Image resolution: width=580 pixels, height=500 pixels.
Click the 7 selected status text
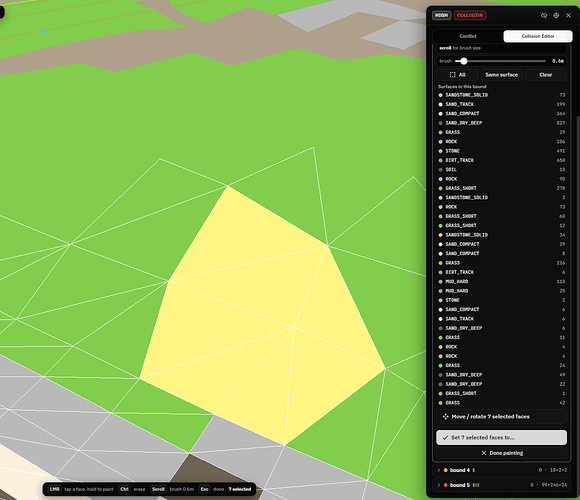click(x=240, y=489)
